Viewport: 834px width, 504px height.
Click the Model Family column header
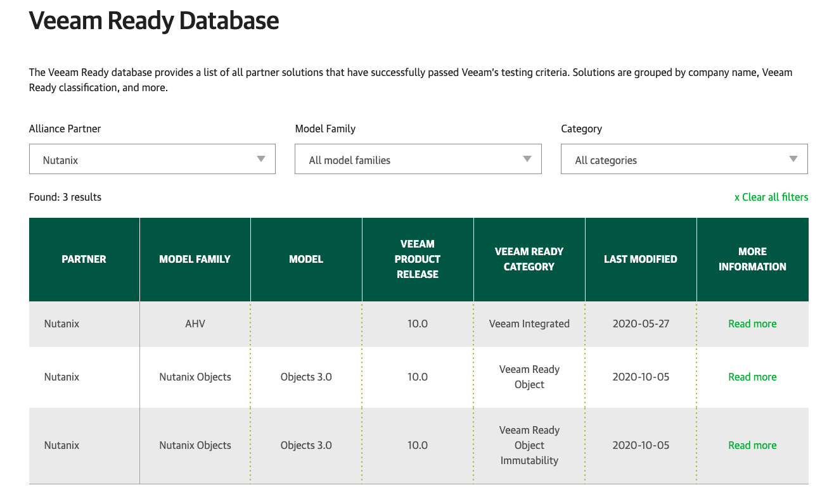click(x=195, y=259)
